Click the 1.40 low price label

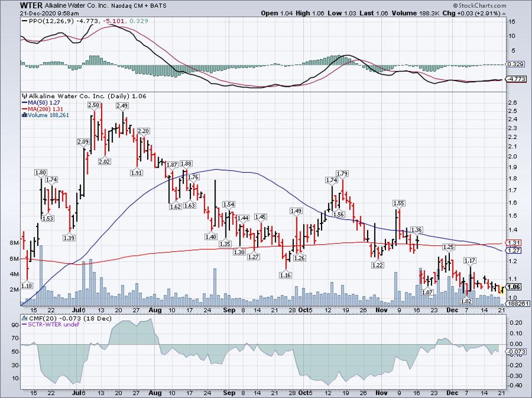pyautogui.click(x=210, y=236)
